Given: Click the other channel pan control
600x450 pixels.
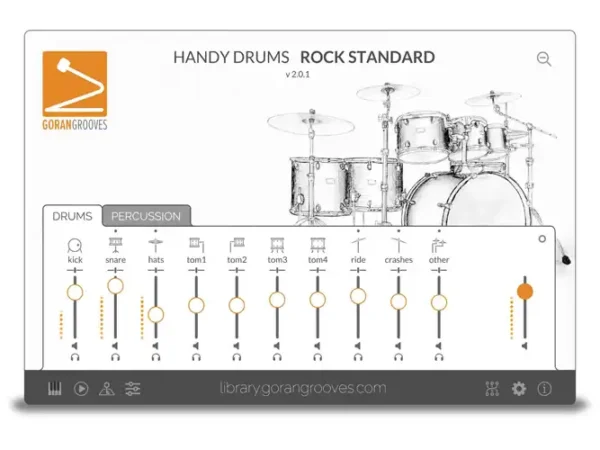Looking at the screenshot, I should [439, 270].
